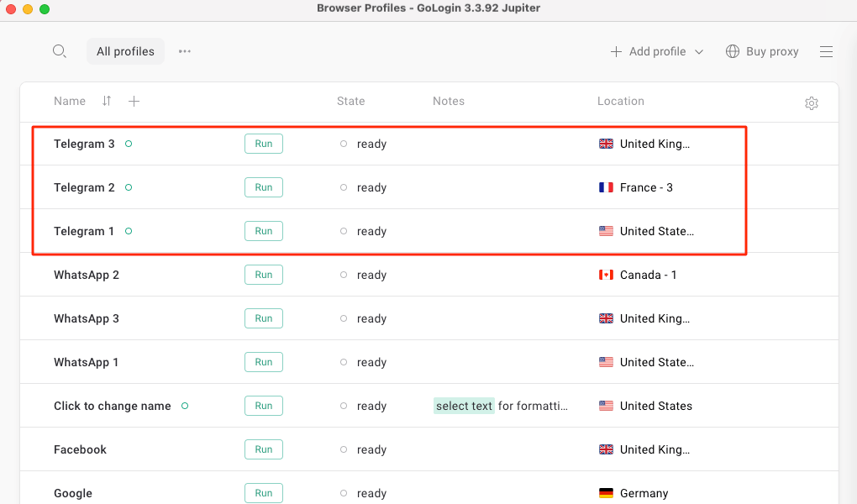The width and height of the screenshot is (857, 504).
Task: Run the Google profile
Action: 264,493
